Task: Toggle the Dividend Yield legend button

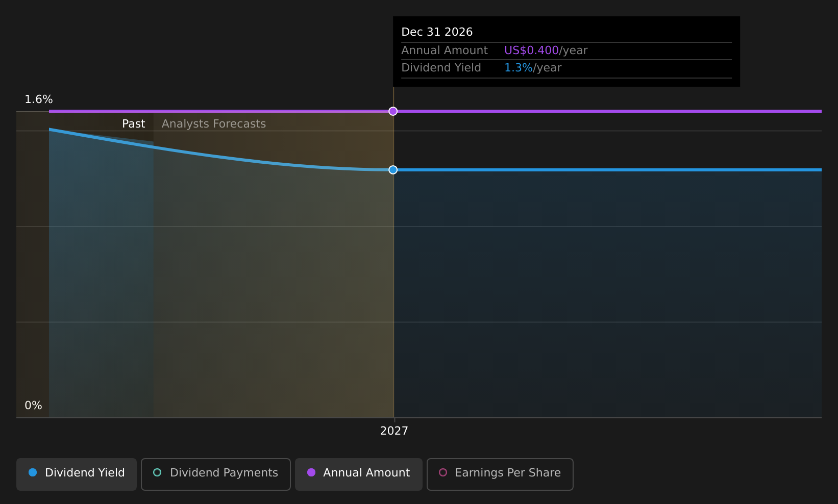Action: pos(77,474)
